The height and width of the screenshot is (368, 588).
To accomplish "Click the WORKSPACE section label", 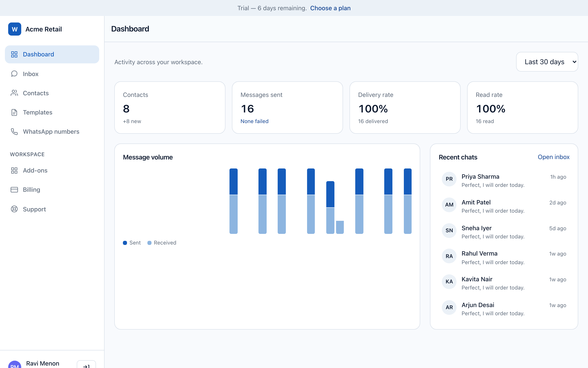I will pyautogui.click(x=27, y=154).
